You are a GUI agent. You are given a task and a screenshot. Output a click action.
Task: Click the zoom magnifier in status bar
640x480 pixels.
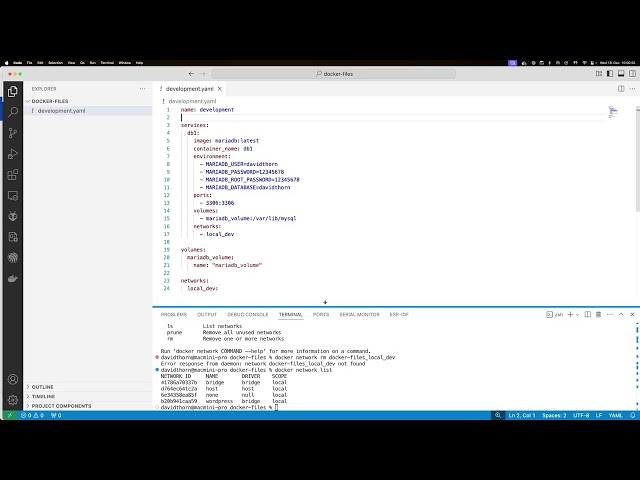[x=498, y=415]
